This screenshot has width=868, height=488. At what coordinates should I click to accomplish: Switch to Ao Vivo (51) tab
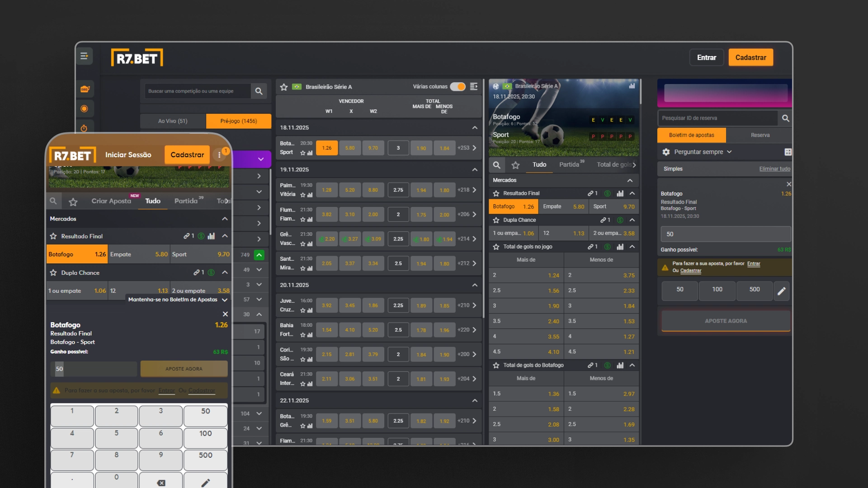pos(173,121)
